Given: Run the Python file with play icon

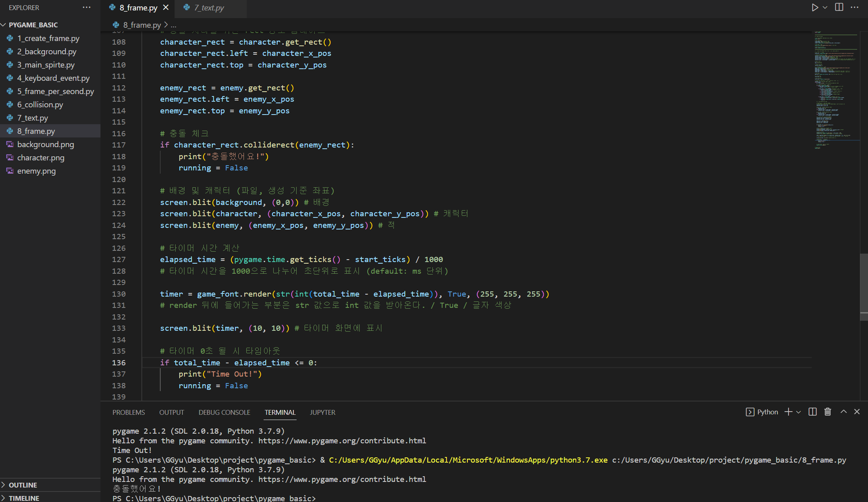Looking at the screenshot, I should coord(815,8).
